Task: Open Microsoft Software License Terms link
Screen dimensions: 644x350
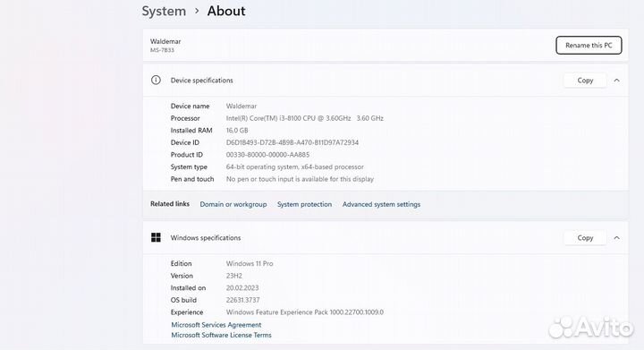Action: tap(222, 335)
